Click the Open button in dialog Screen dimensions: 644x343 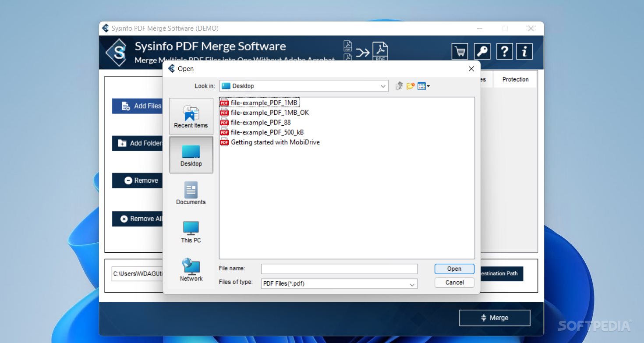pyautogui.click(x=454, y=269)
